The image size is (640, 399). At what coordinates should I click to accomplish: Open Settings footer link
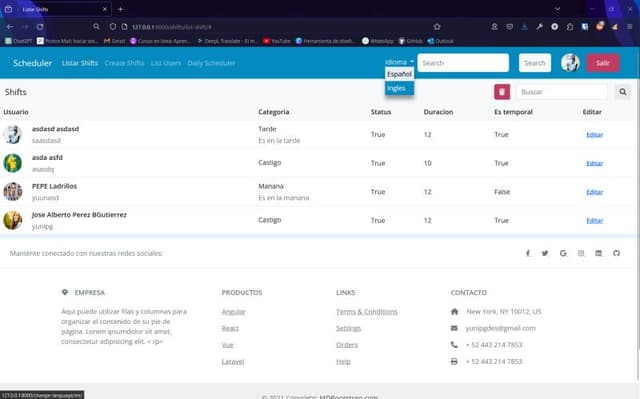coord(349,328)
